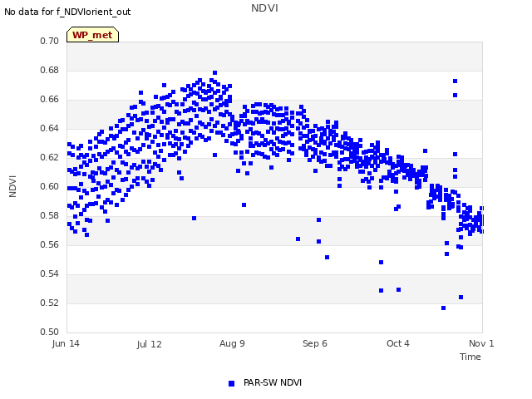Screen dimensions: 532x399
Task: Click the lowest data point near 0.517
Action: coord(443,308)
